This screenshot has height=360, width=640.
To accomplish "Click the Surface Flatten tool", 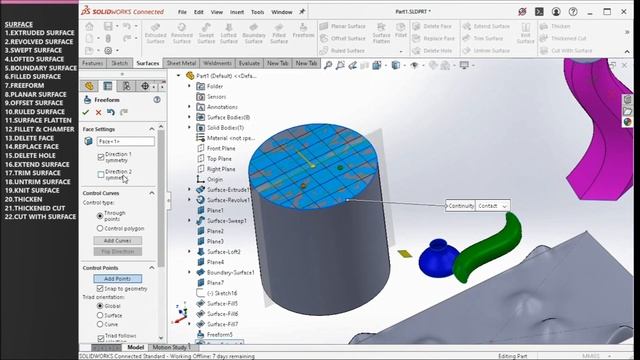I will [x=381, y=33].
